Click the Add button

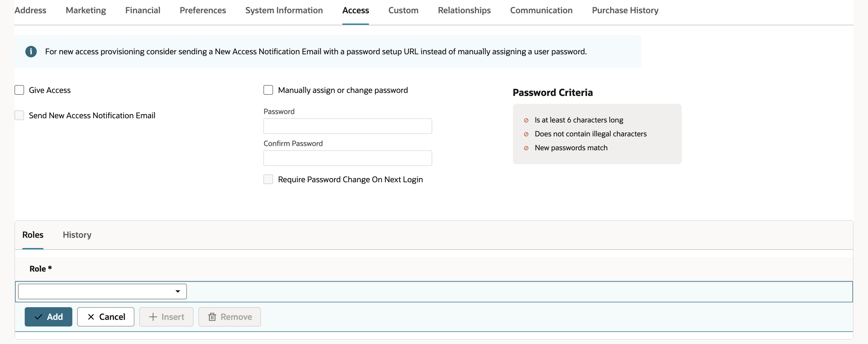click(49, 317)
